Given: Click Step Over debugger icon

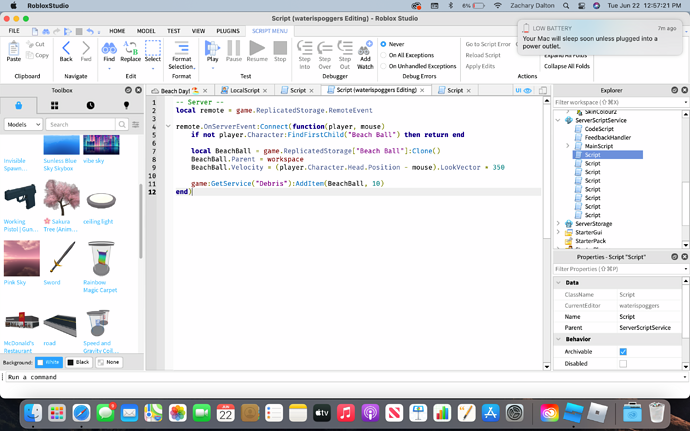Looking at the screenshot, I should pos(325,48).
